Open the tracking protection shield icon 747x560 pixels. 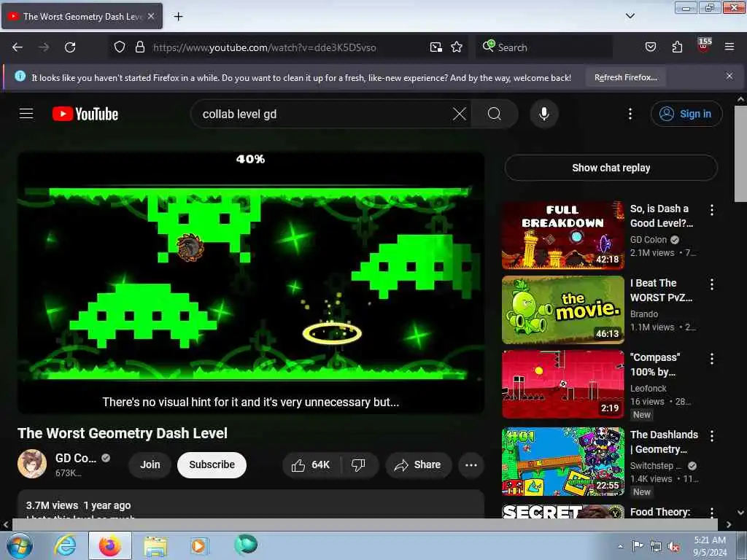tap(120, 47)
